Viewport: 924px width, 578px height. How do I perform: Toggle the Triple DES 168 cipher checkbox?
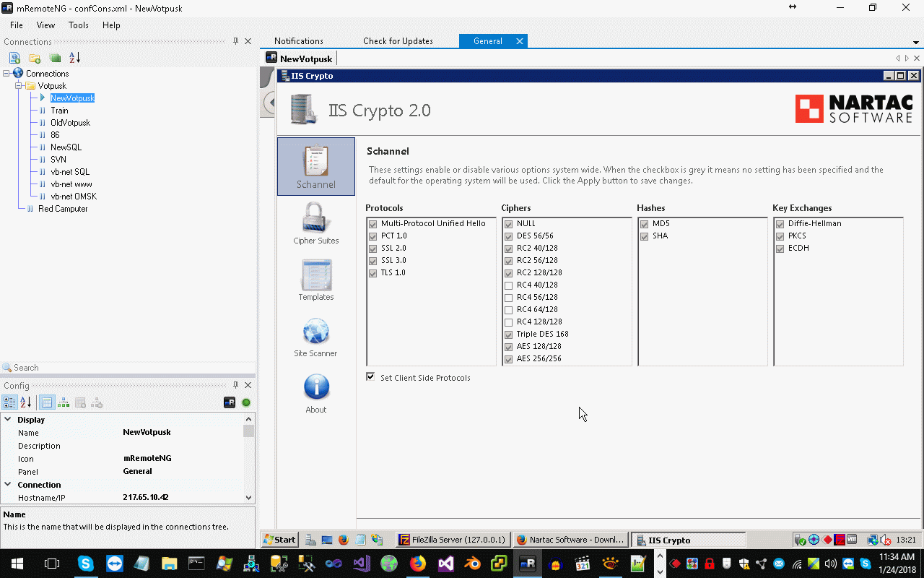tap(509, 335)
